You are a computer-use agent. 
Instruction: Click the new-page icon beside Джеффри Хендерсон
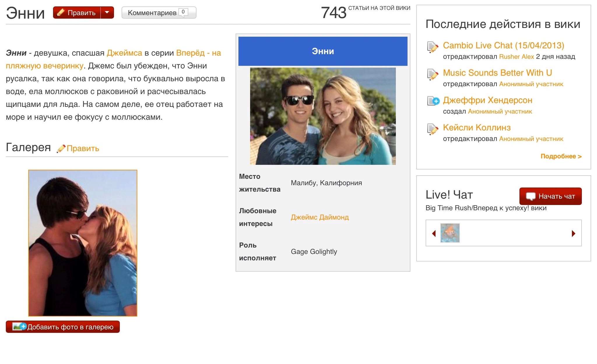(433, 101)
